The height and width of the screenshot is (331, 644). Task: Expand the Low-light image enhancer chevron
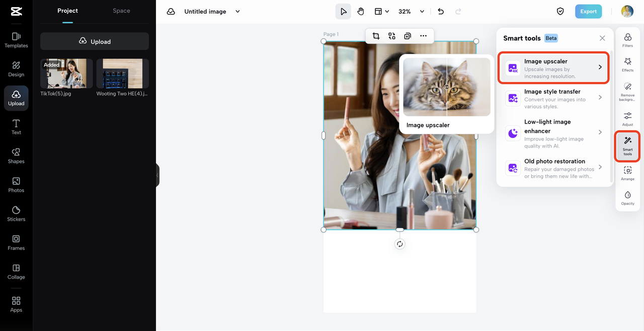coord(600,132)
